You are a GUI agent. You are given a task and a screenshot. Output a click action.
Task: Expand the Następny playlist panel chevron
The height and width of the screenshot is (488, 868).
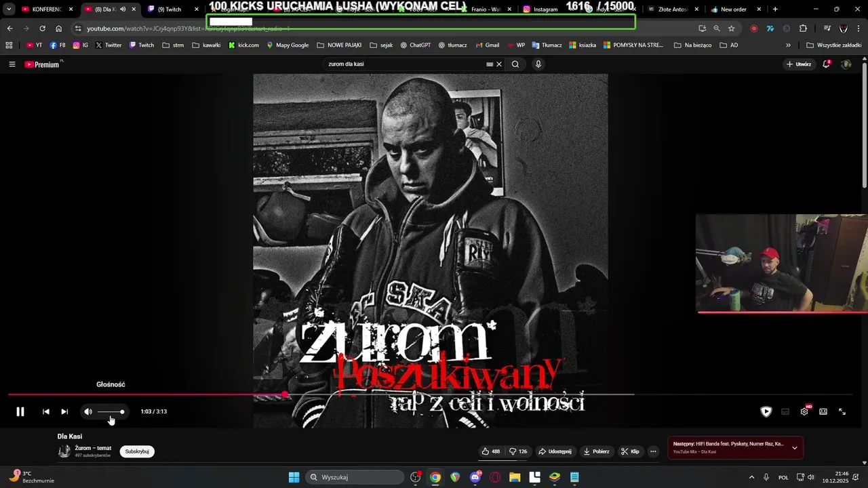point(794,447)
